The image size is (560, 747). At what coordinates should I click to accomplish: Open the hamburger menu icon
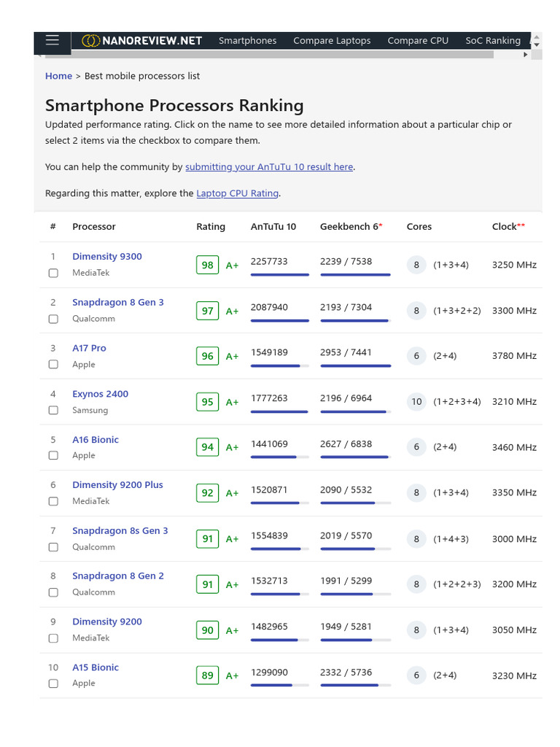click(52, 40)
